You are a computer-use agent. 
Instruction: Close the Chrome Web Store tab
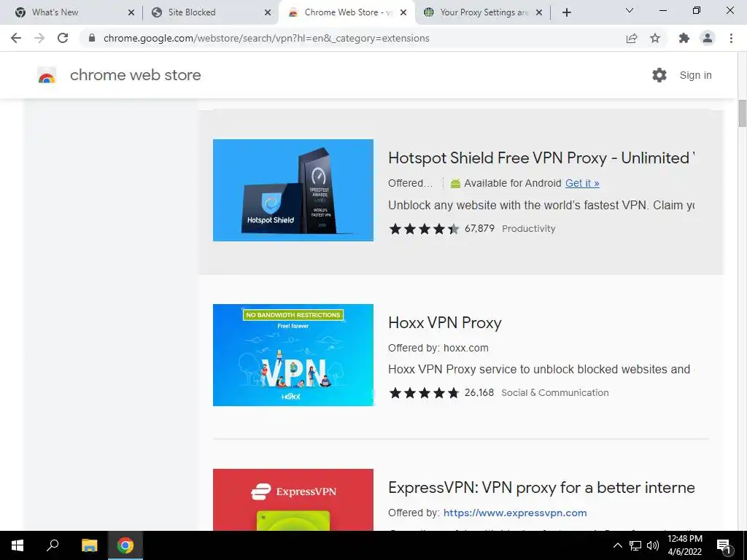(x=403, y=12)
